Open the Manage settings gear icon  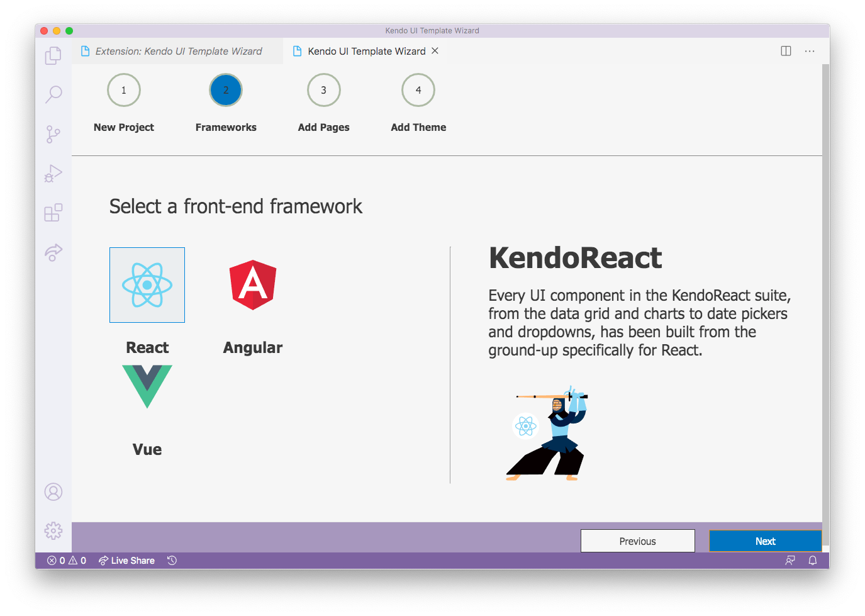click(x=53, y=531)
